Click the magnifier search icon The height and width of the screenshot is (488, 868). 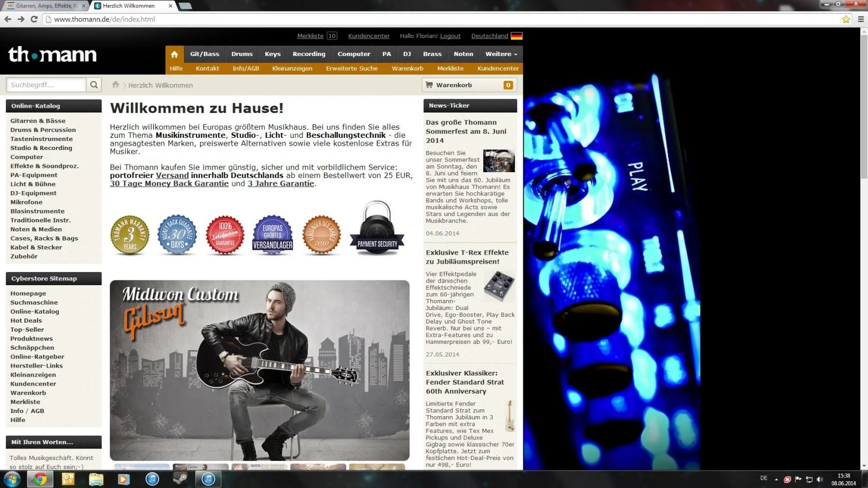tap(94, 85)
